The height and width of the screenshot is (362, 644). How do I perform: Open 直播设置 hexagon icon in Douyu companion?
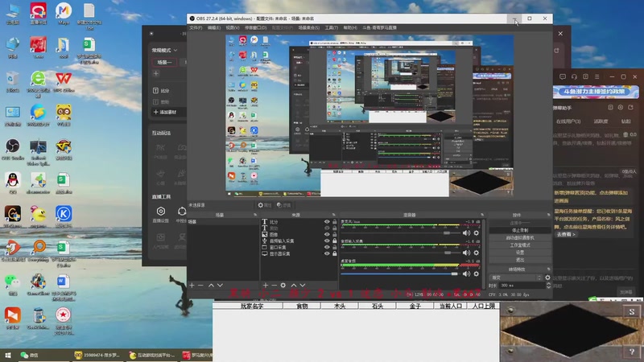click(160, 211)
